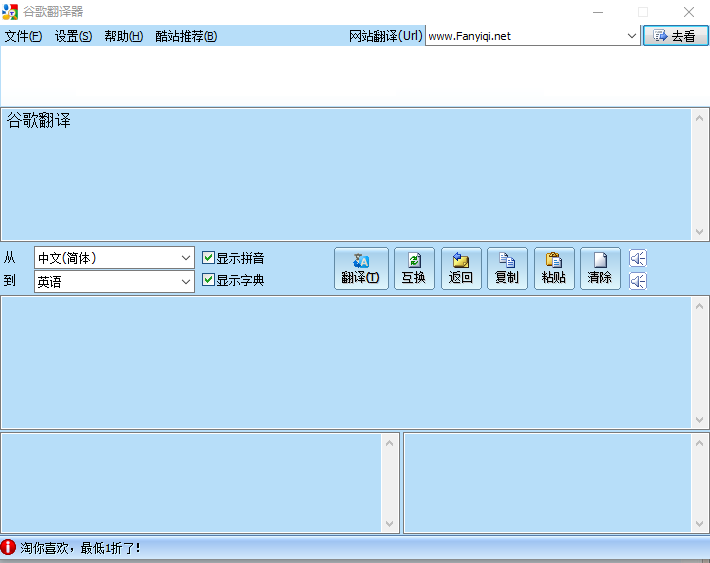Image resolution: width=710 pixels, height=563 pixels.
Task: Toggle the 显示拼音 checkbox
Action: coord(233,258)
